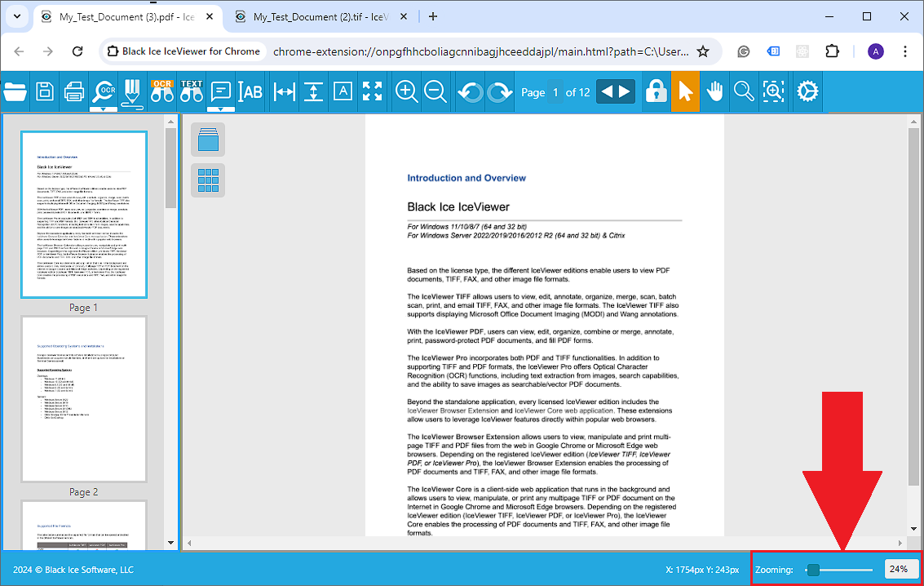Viewport: 924px width, 586px height.
Task: Click the document vertical scrollbar thumb
Action: pyautogui.click(x=913, y=307)
